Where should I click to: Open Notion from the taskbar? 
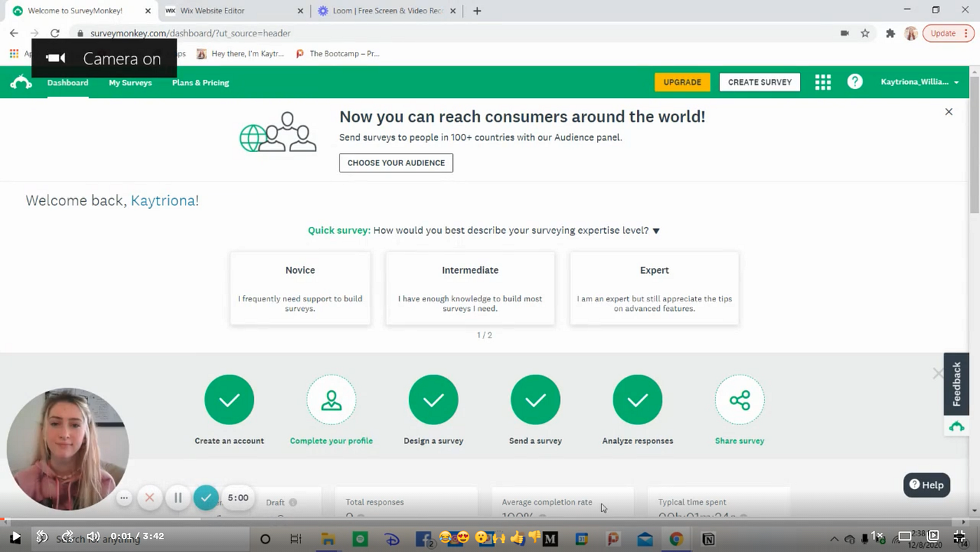(708, 539)
